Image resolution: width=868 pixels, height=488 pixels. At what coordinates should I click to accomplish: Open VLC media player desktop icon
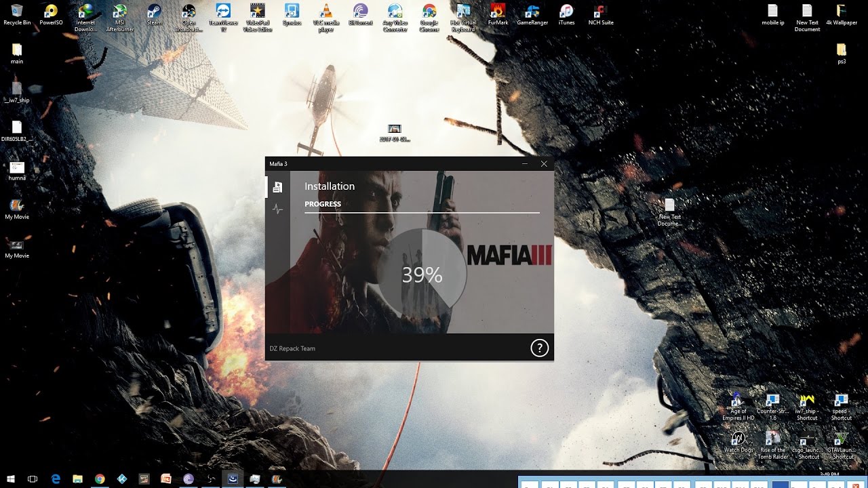pos(326,18)
